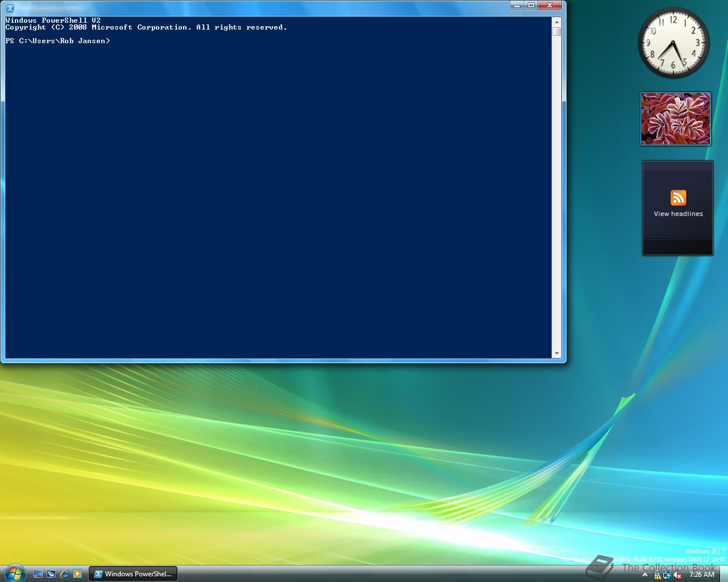Minimize the PowerShell window
Image resolution: width=728 pixels, height=582 pixels.
[x=516, y=6]
